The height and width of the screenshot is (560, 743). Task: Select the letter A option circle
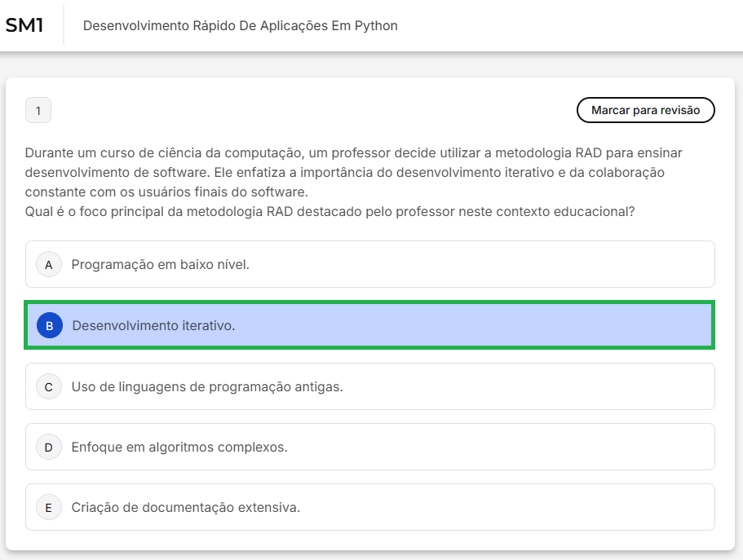[49, 264]
